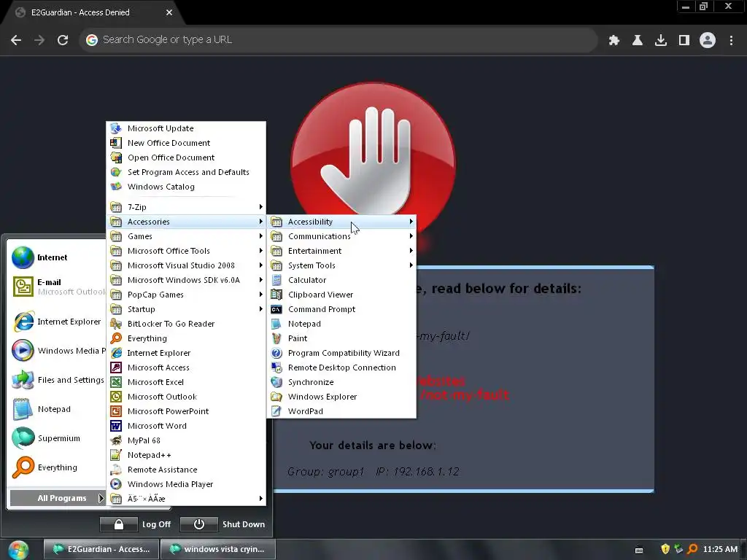This screenshot has height=560, width=747.
Task: Expand Communications submenu in Accessories
Action: (341, 236)
